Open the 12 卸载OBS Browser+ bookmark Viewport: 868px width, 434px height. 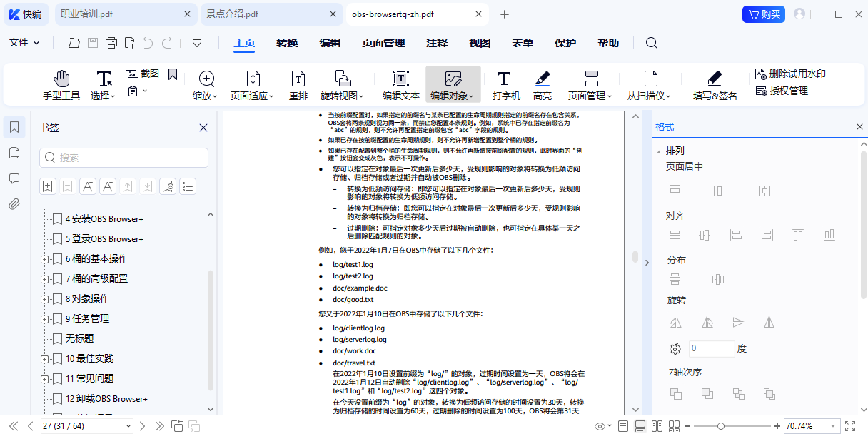click(x=106, y=399)
